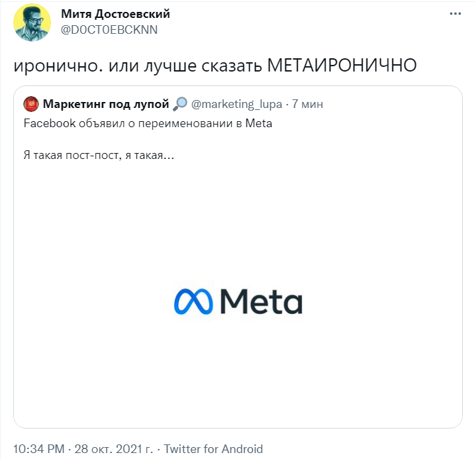Click the line 'Я такая пост-пост, я такая…'
This screenshot has height=459, width=476.
pos(99,156)
